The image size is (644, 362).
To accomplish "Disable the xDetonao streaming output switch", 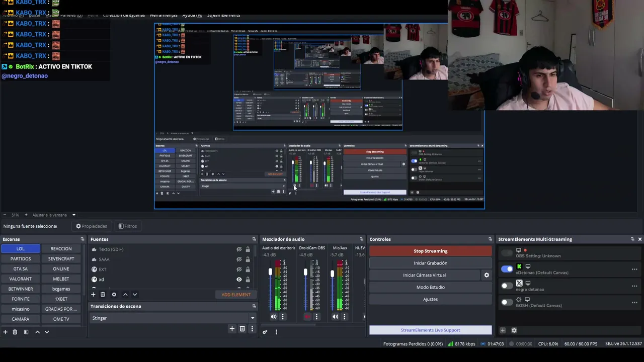I will tap(507, 269).
